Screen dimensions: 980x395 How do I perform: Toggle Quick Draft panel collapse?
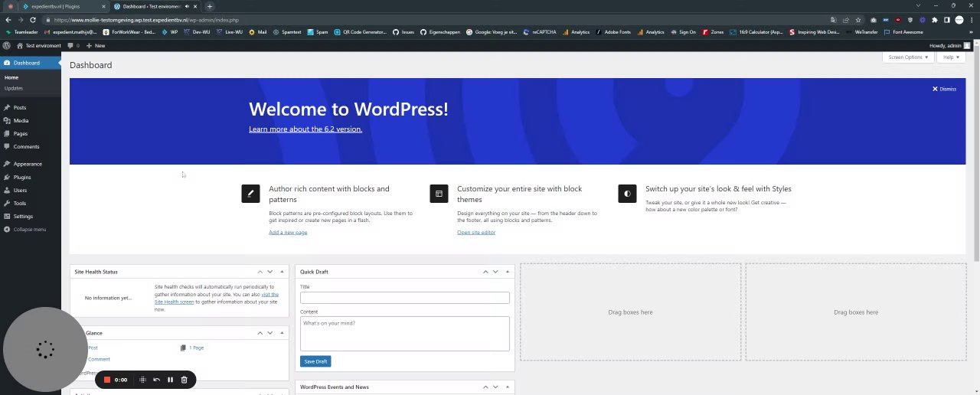tap(507, 272)
